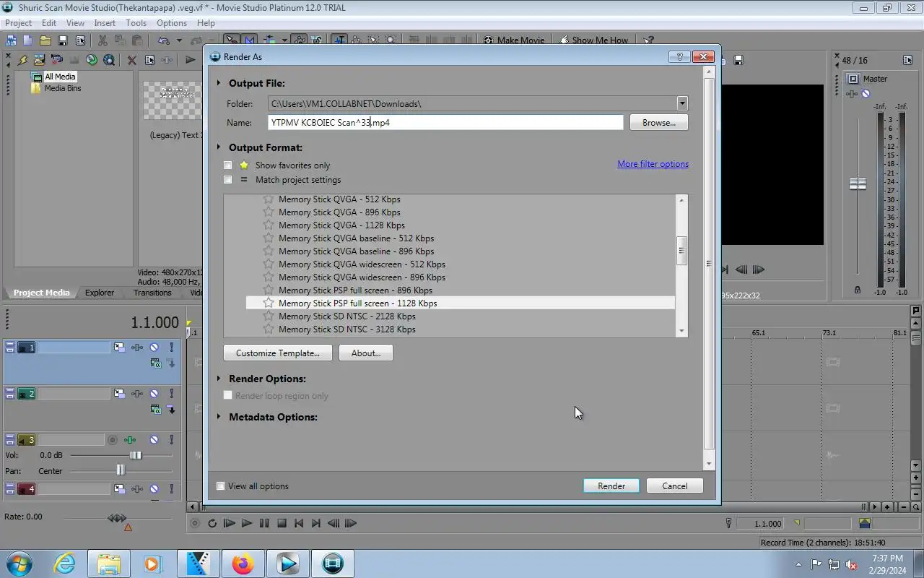Click Master bus FX icon in mixer

click(852, 94)
